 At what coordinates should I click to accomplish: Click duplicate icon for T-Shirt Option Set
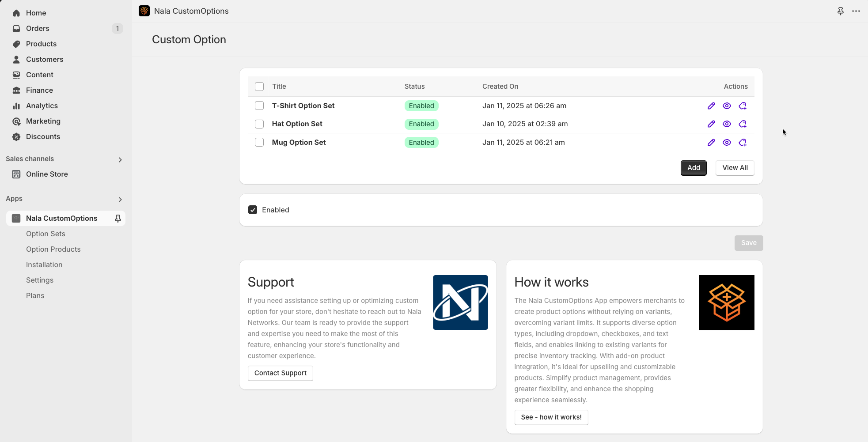743,106
